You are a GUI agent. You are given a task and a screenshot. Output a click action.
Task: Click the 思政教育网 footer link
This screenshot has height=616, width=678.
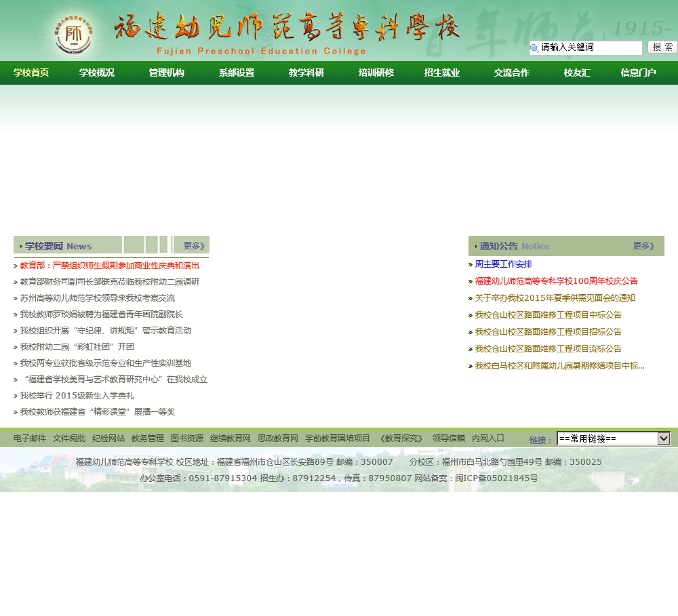click(278, 438)
